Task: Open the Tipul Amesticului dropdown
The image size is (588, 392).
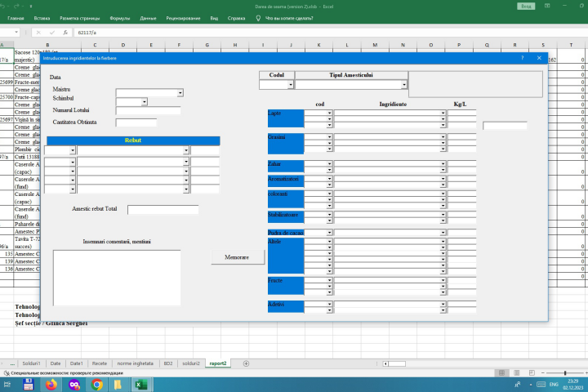Action: (x=404, y=85)
